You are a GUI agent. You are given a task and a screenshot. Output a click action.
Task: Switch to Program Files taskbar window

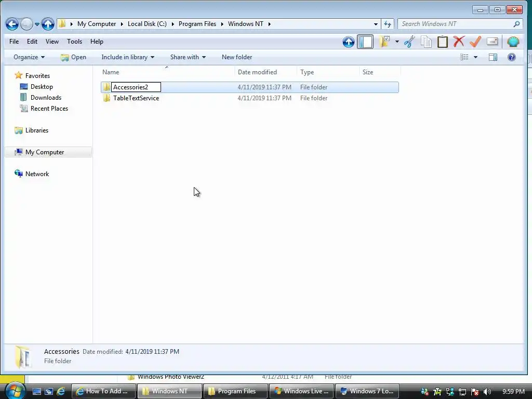click(x=235, y=391)
